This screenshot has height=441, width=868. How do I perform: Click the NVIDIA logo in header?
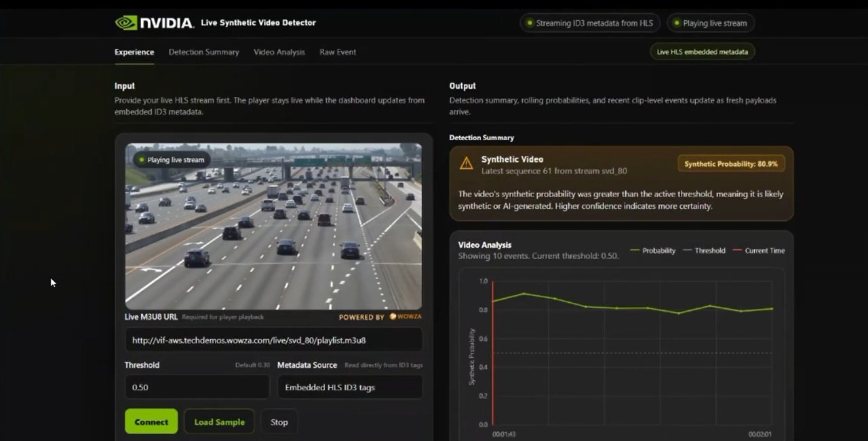point(154,23)
